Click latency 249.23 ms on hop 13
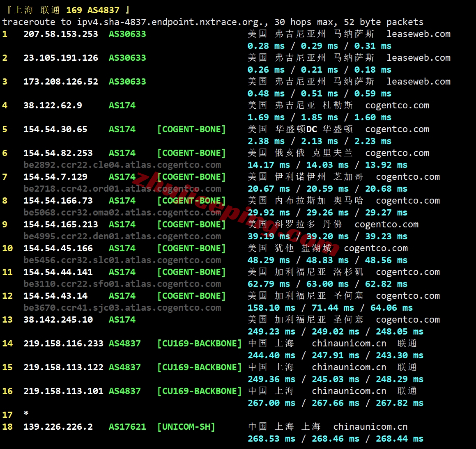The width and height of the screenshot is (476, 449). pos(271,332)
